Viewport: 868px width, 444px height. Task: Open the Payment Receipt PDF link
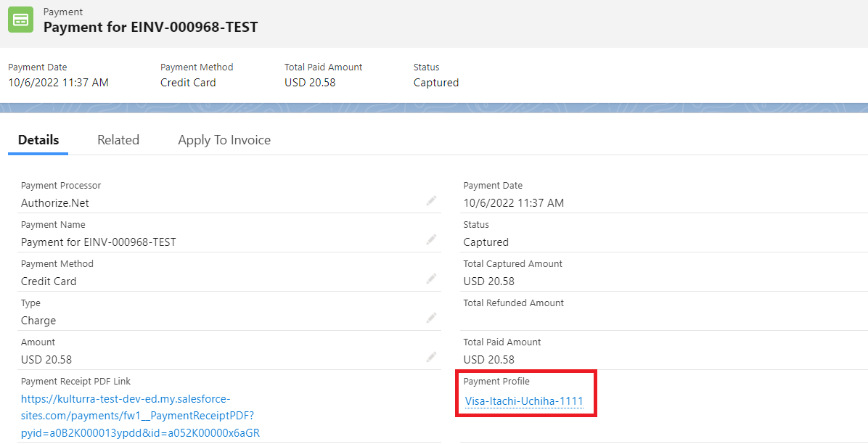tap(141, 416)
